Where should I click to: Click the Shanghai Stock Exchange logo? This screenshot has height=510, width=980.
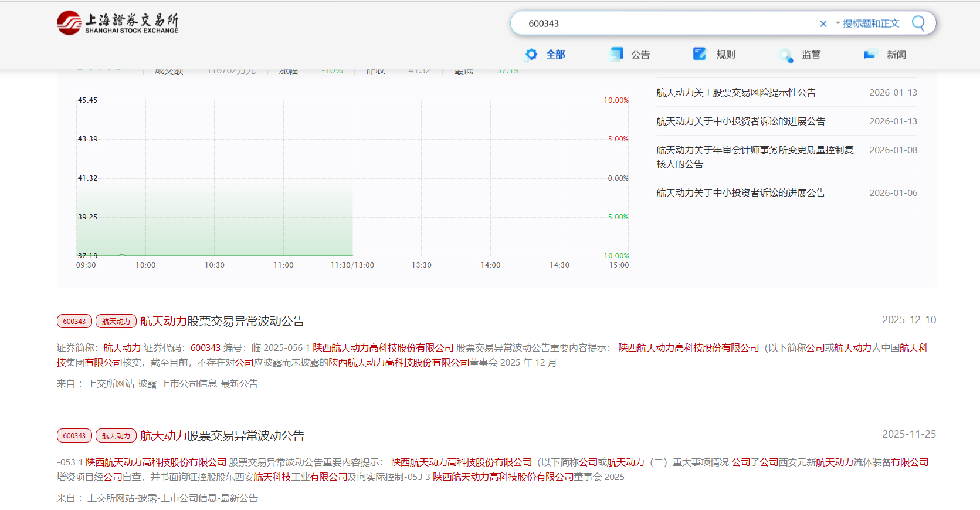point(118,23)
